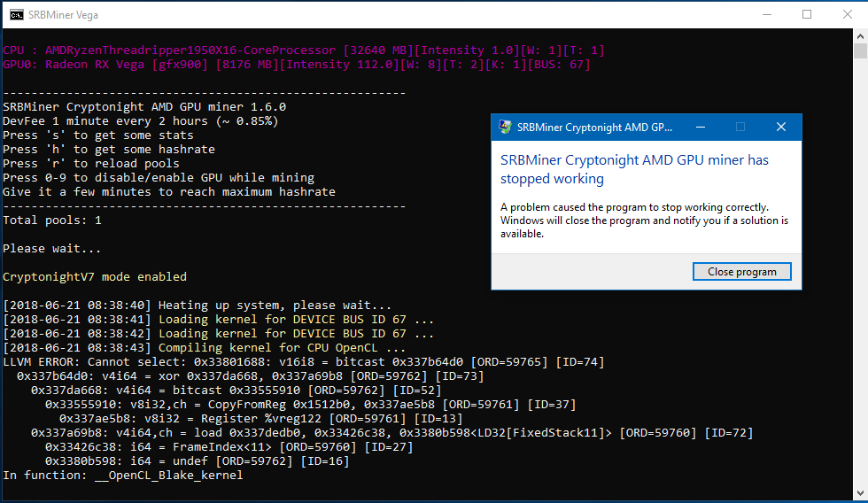
Task: Click the SRBMiner error dialog title icon
Action: [505, 127]
